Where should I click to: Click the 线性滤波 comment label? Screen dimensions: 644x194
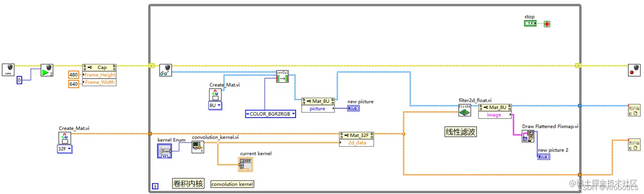(460, 132)
